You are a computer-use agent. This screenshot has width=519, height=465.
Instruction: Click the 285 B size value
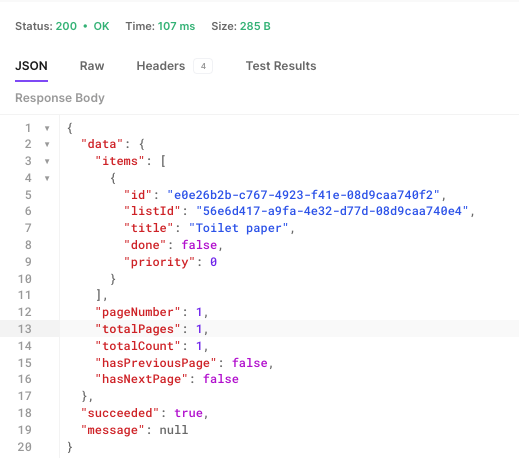[255, 26]
